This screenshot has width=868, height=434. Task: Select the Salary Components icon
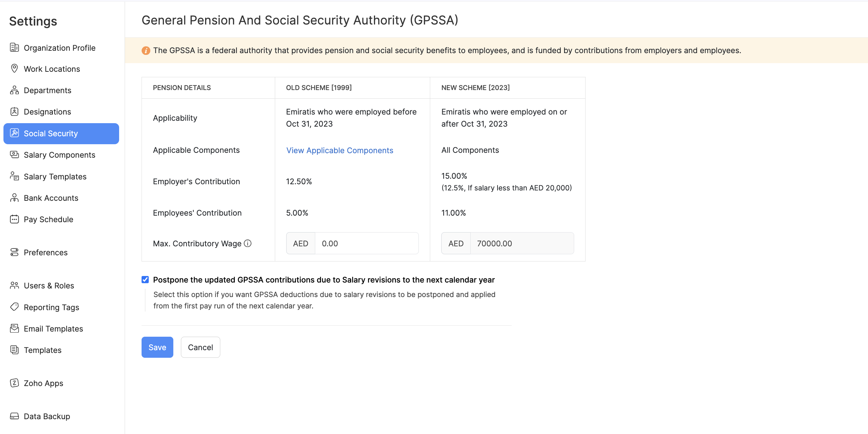(15, 155)
